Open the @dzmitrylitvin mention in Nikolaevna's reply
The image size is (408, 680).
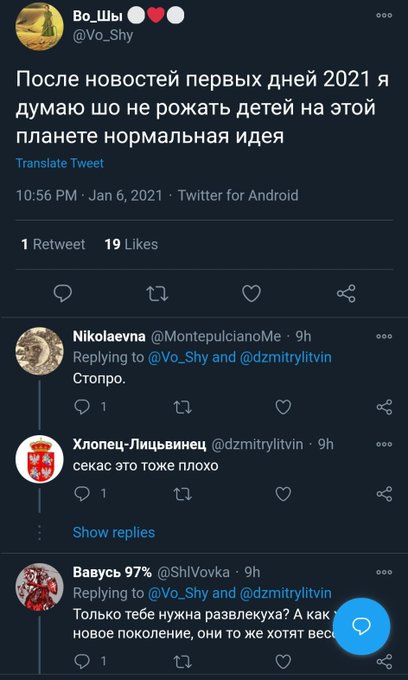[285, 357]
